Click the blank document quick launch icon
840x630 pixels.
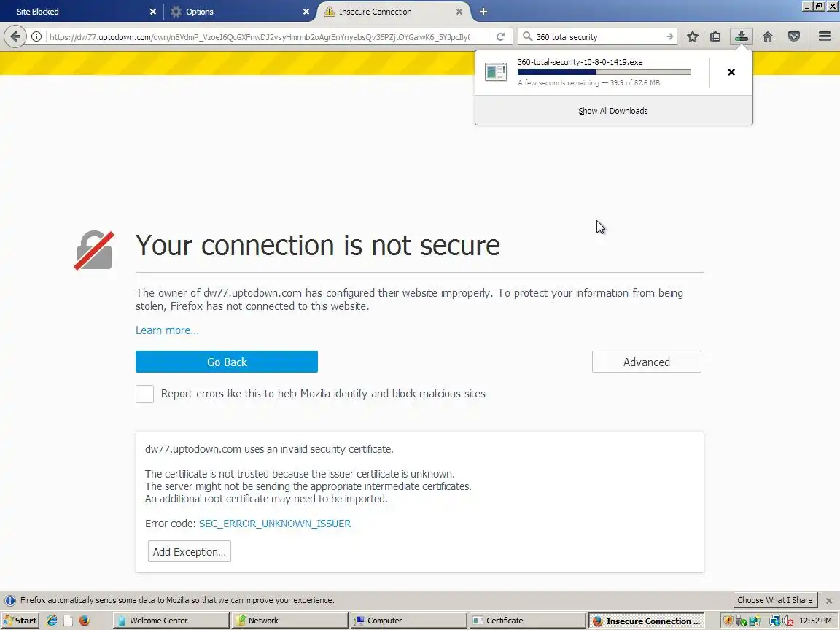pos(68,621)
